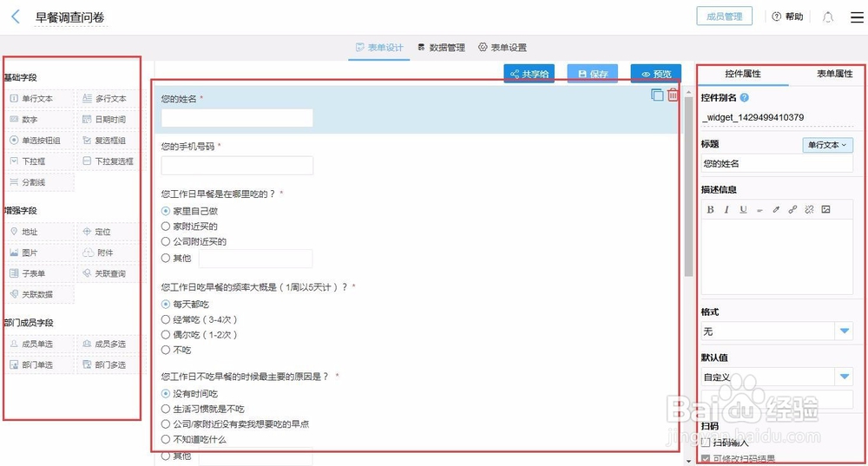Image resolution: width=868 pixels, height=466 pixels.
Task: Add a 下拉框 field
Action: 40,161
